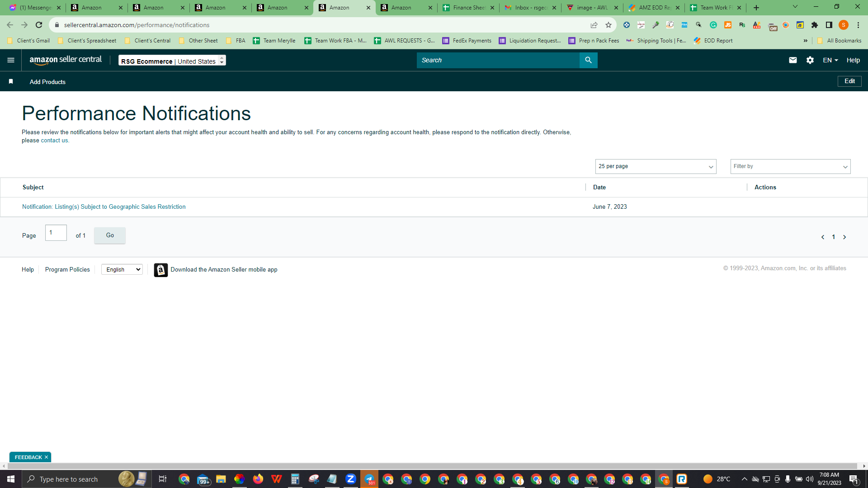Open the notification center icon

[854, 479]
